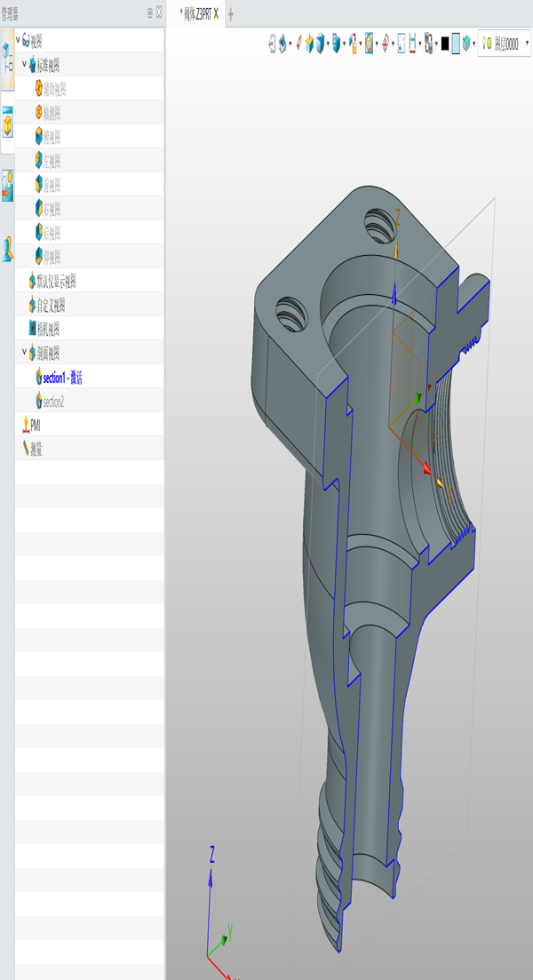Image resolution: width=533 pixels, height=980 pixels.
Task: Collapse the 剖面视图 tree node
Action: (x=24, y=352)
